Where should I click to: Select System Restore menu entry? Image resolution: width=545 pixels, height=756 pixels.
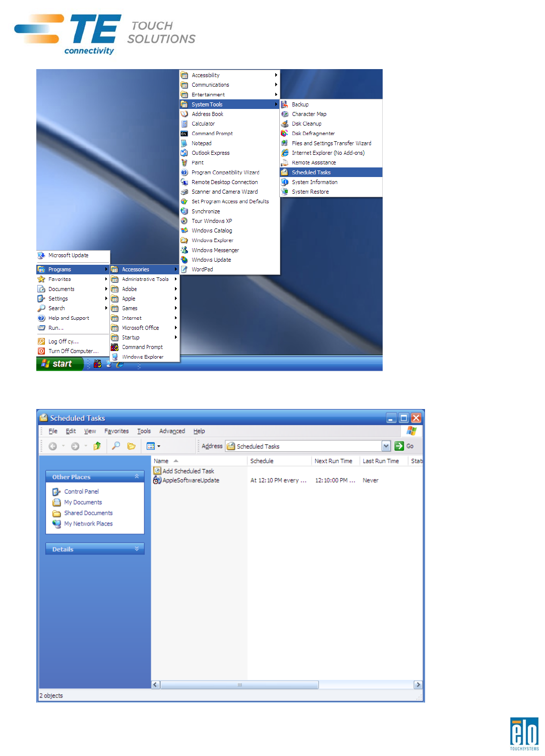point(331,192)
